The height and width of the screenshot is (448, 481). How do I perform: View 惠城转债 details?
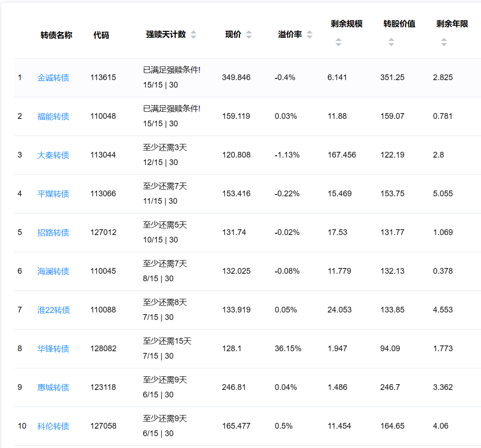tap(53, 388)
